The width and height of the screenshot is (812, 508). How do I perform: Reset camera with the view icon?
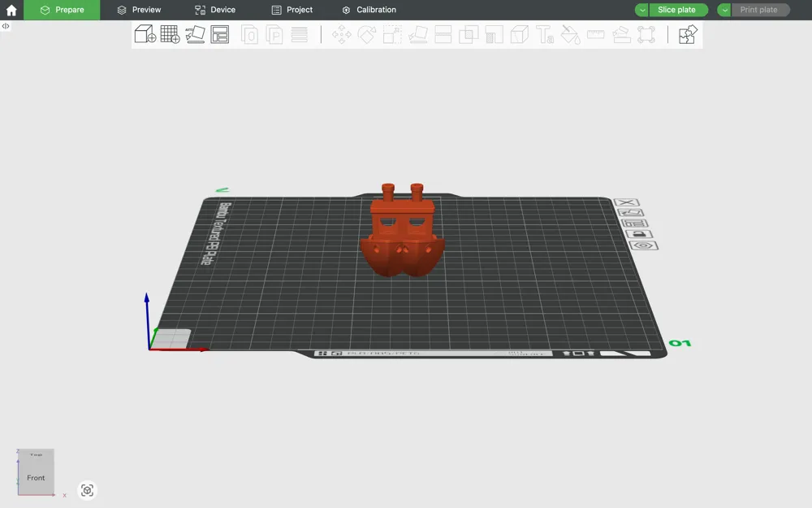click(x=87, y=490)
